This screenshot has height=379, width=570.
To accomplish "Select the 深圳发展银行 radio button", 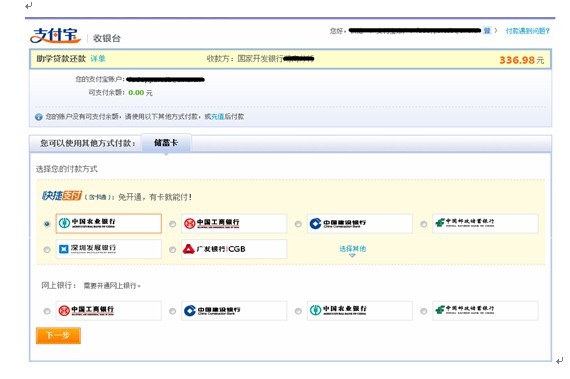I will (47, 250).
